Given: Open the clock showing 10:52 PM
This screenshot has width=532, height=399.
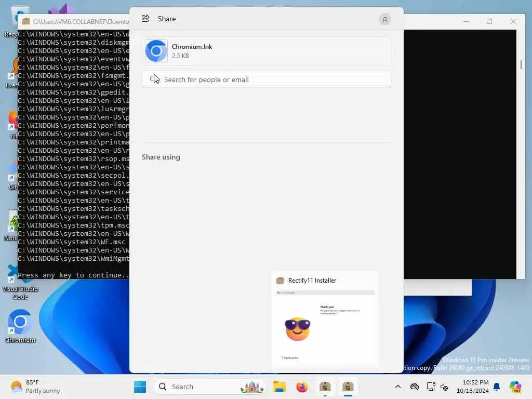Looking at the screenshot, I should pos(472,387).
